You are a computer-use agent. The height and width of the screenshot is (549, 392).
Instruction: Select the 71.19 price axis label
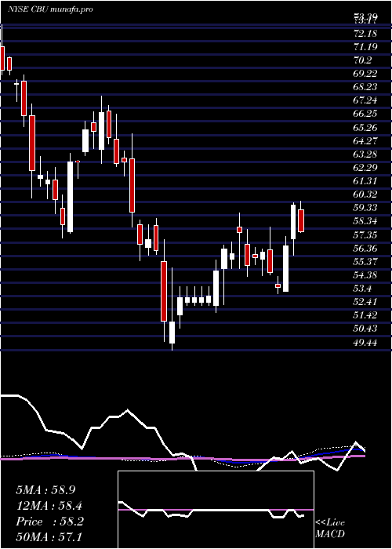pyautogui.click(x=365, y=47)
